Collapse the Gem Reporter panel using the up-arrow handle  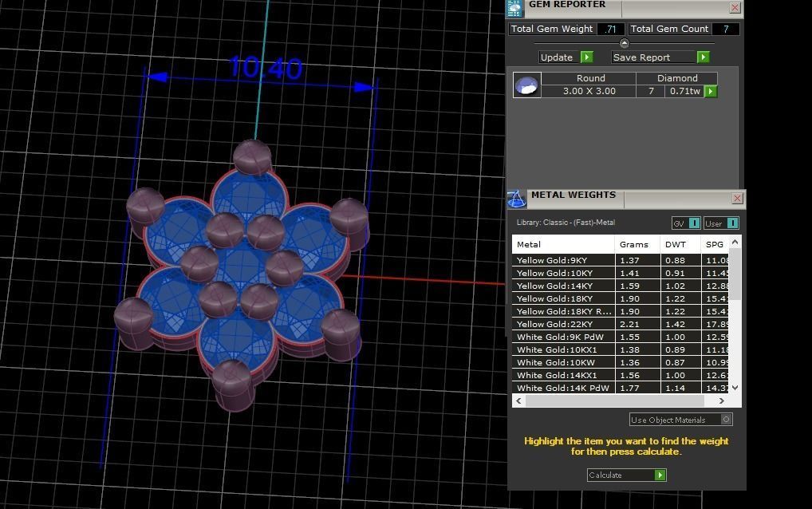pos(624,44)
